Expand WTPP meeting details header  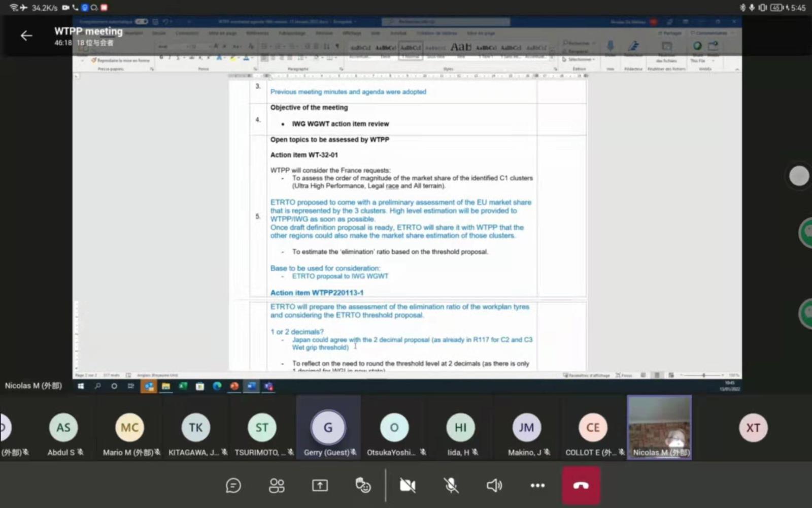(x=88, y=31)
